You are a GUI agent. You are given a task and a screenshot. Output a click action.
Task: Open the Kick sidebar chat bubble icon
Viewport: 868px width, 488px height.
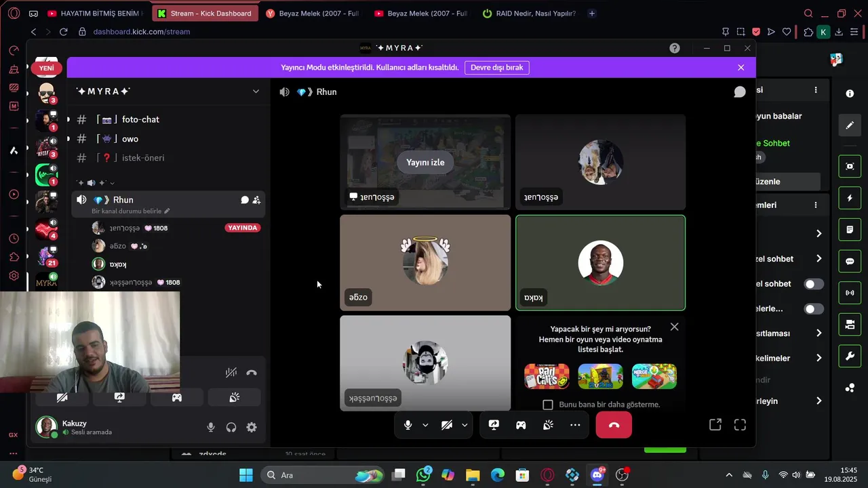pos(850,262)
